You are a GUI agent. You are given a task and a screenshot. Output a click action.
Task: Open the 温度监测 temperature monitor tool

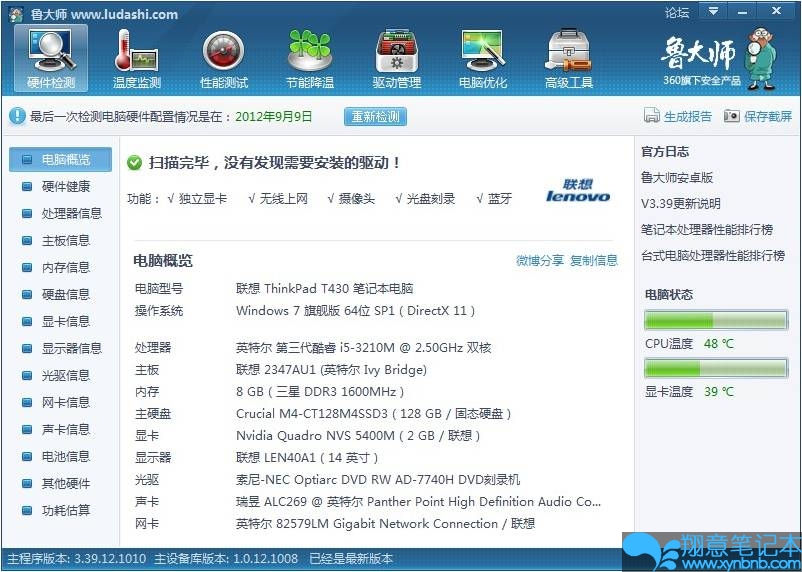tap(137, 58)
